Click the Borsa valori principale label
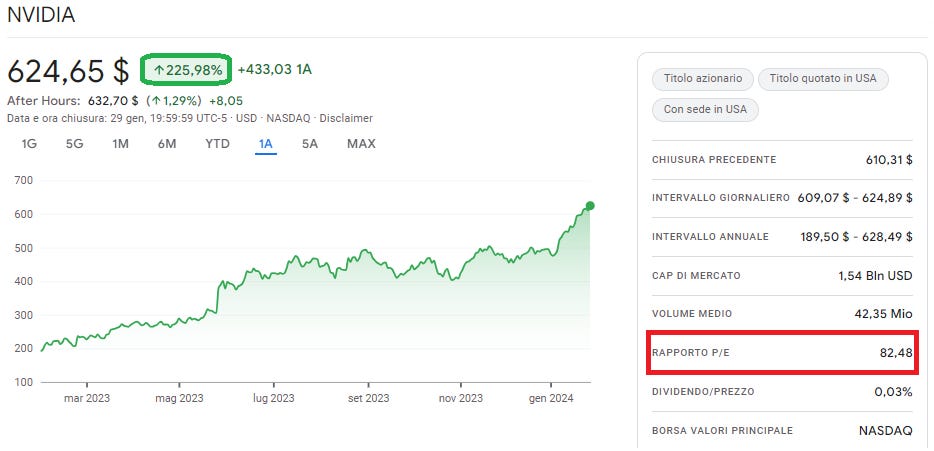 pos(723,430)
